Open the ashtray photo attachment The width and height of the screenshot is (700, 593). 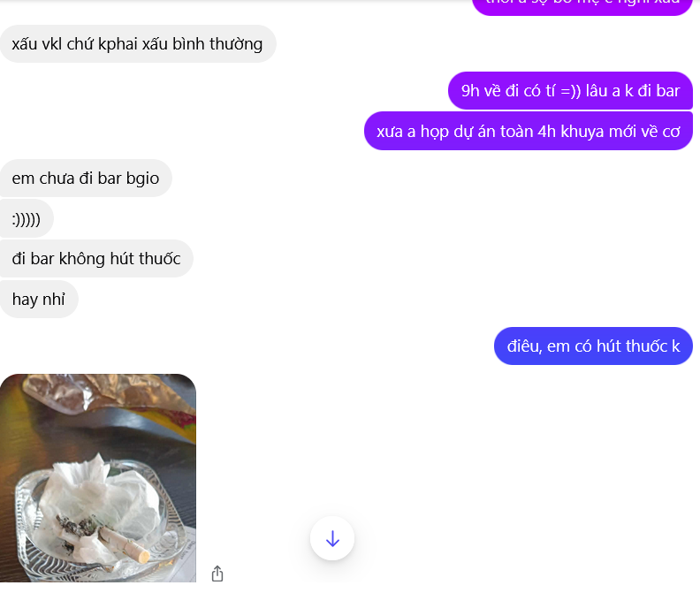[x=97, y=477]
